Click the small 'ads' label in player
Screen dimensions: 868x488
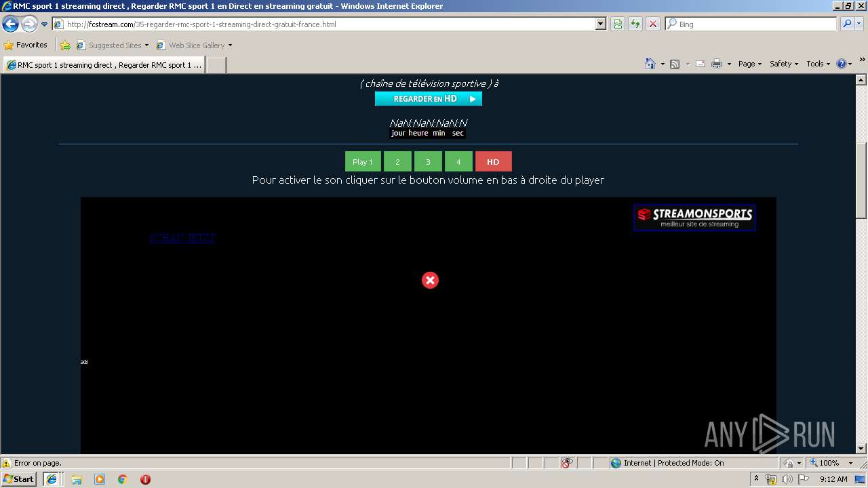coord(84,362)
